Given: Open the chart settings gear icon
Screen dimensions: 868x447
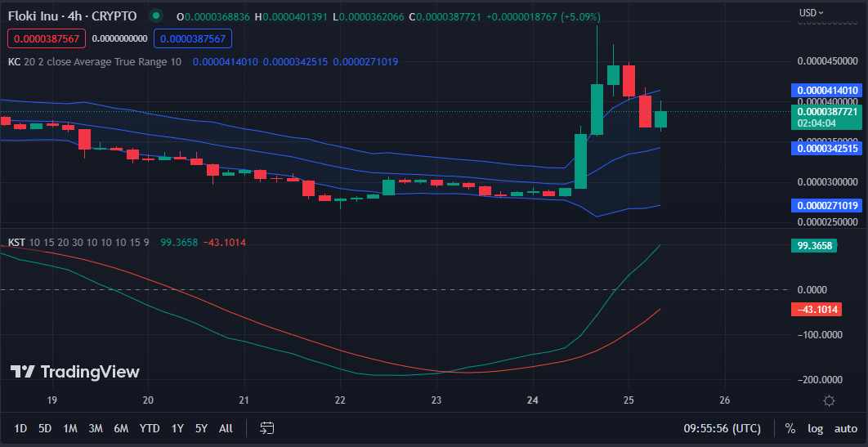Looking at the screenshot, I should click(829, 401).
